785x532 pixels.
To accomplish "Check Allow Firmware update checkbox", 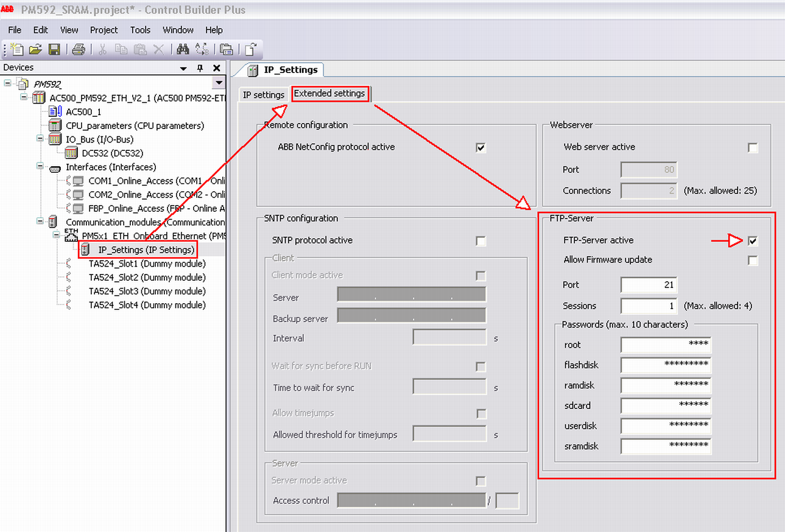I will click(x=753, y=261).
